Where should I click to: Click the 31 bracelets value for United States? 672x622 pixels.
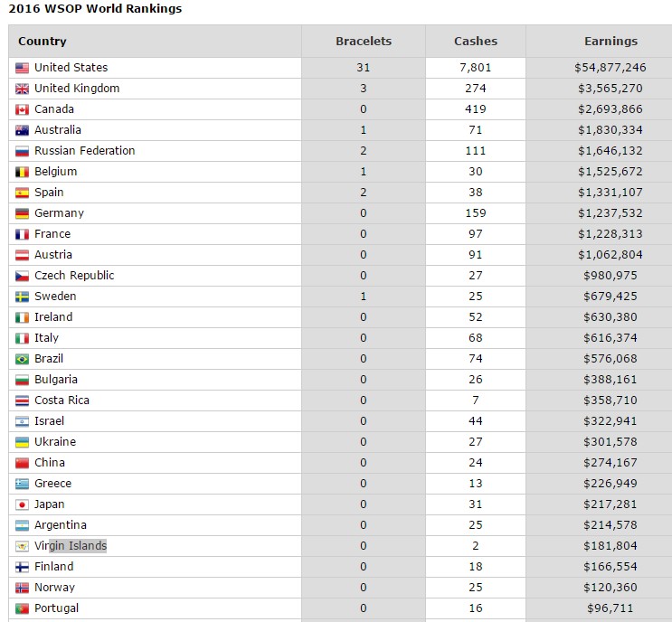pos(363,67)
